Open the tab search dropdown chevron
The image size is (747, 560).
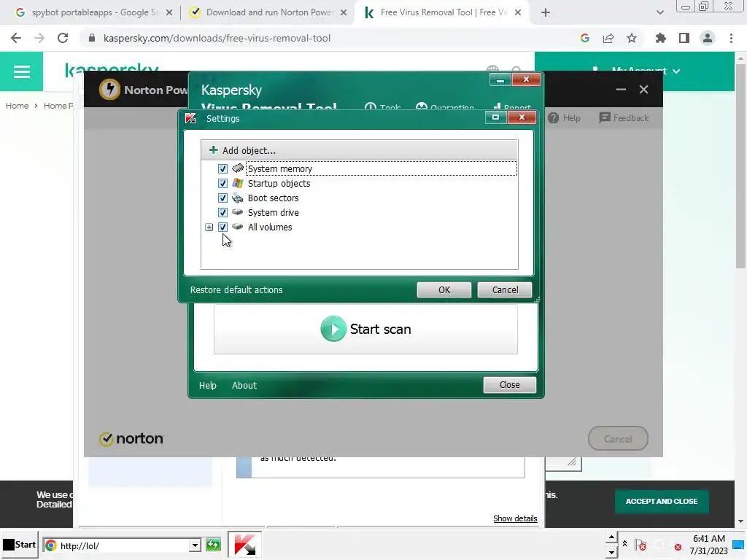659,13
